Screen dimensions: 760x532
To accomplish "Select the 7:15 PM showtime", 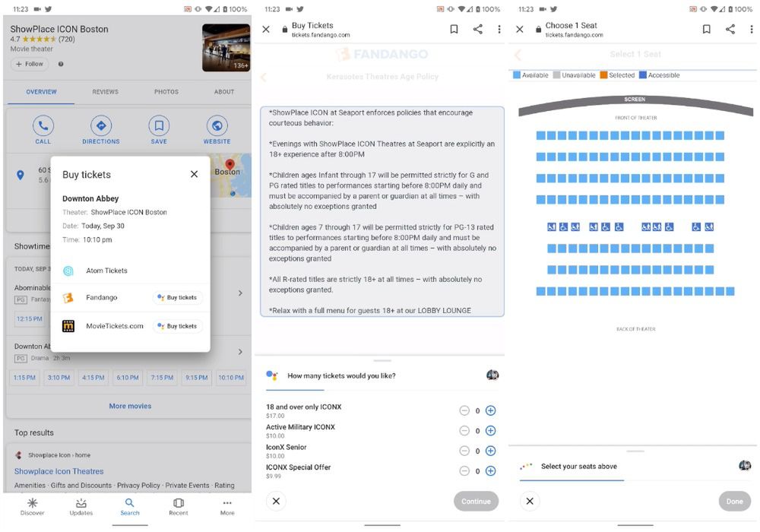I will point(162,378).
